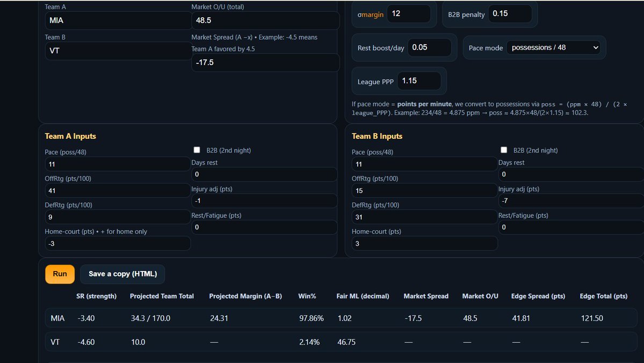This screenshot has width=644, height=363.
Task: Click Team A Home-court field showing -3
Action: click(117, 243)
